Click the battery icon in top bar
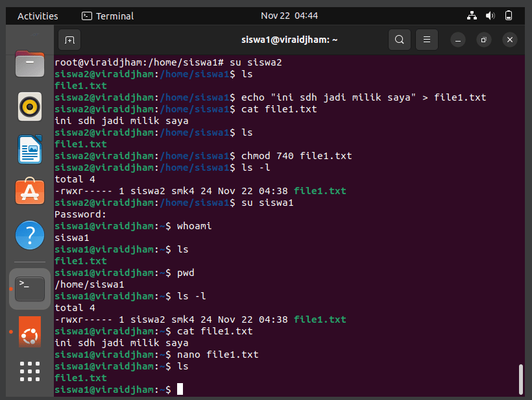The width and height of the screenshot is (532, 400). [x=509, y=16]
